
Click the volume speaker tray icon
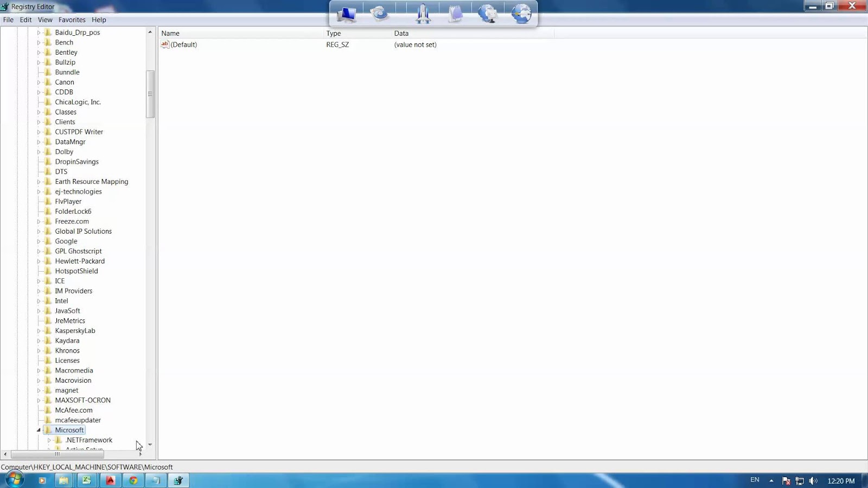[813, 480]
